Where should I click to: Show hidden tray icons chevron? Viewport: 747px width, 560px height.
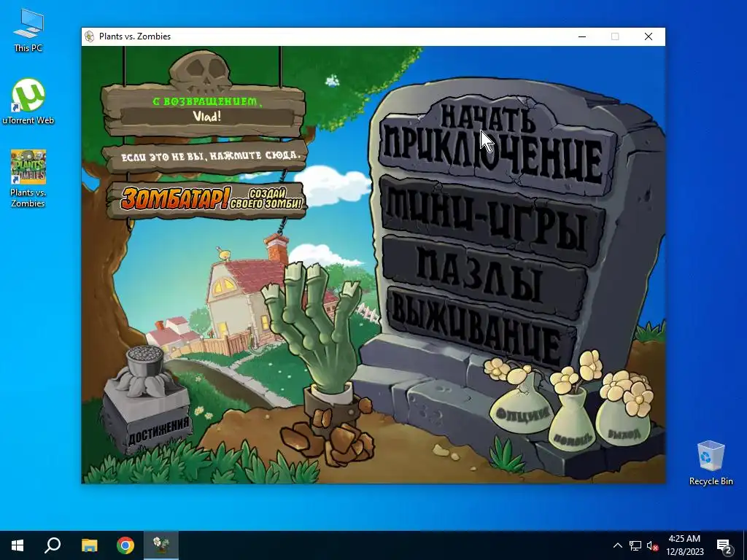pos(617,545)
